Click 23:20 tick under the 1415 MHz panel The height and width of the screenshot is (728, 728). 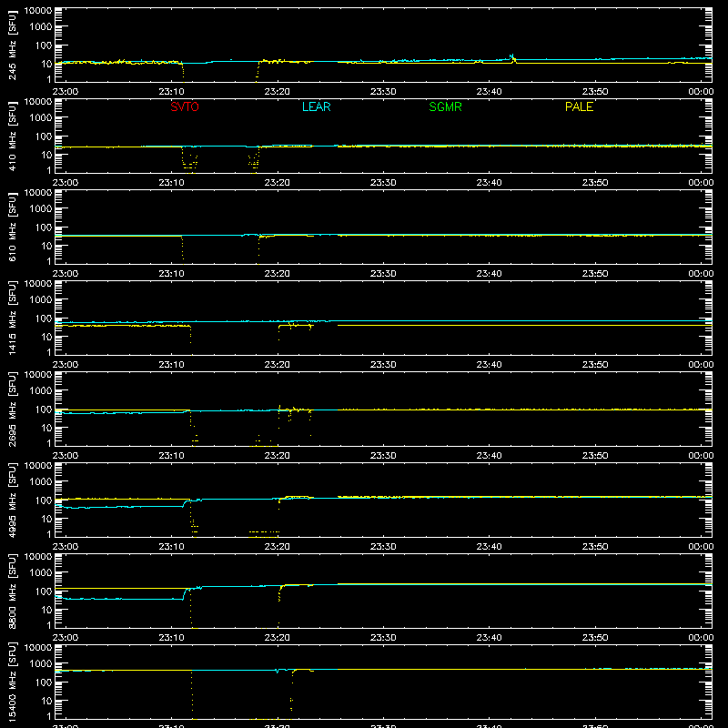(278, 365)
